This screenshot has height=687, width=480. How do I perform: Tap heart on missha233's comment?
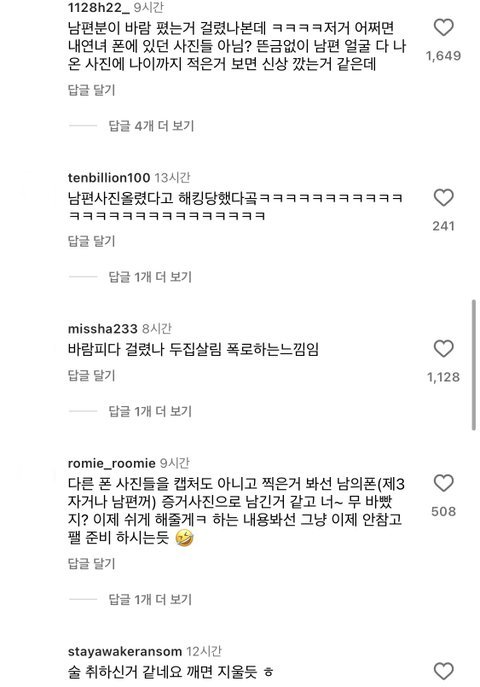pyautogui.click(x=443, y=349)
